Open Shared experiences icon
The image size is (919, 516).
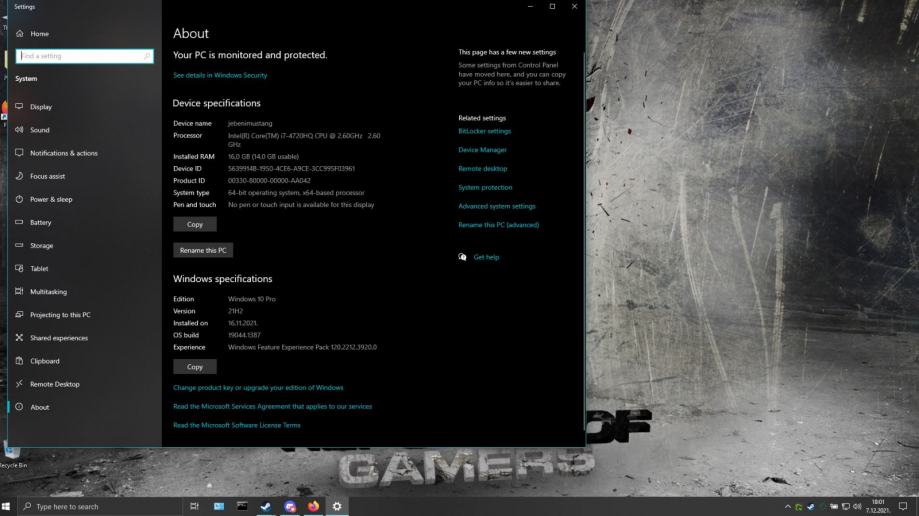coord(19,338)
